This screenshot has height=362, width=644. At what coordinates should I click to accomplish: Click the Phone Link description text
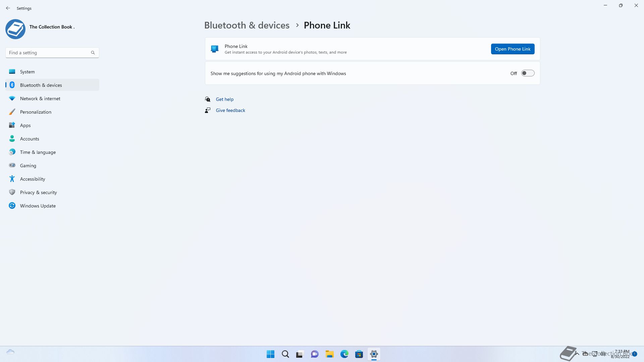pyautogui.click(x=285, y=52)
